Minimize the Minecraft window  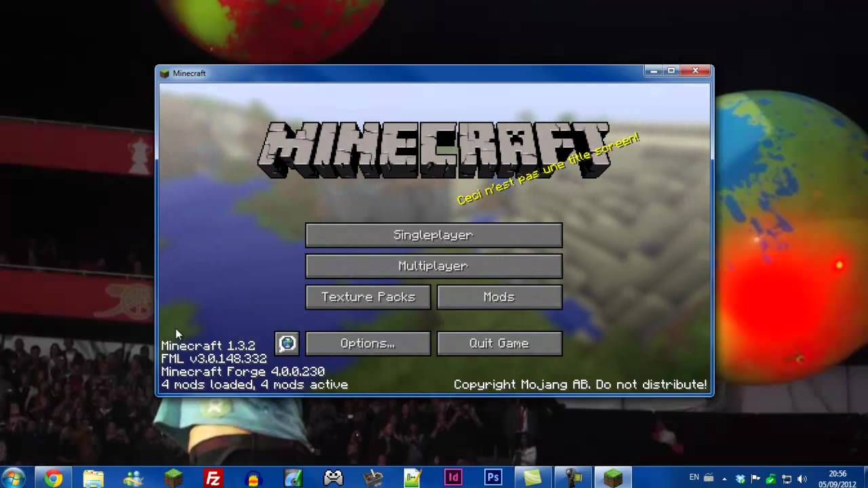tap(654, 70)
